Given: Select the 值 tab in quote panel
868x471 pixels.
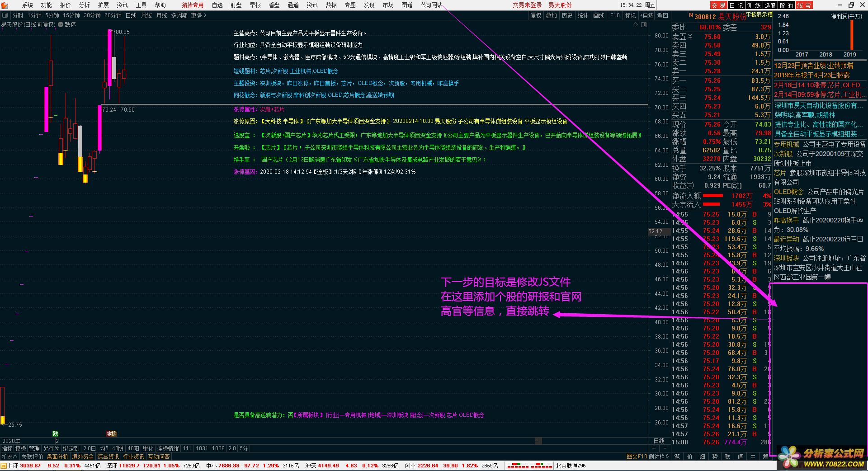Looking at the screenshot, I should click(741, 457).
